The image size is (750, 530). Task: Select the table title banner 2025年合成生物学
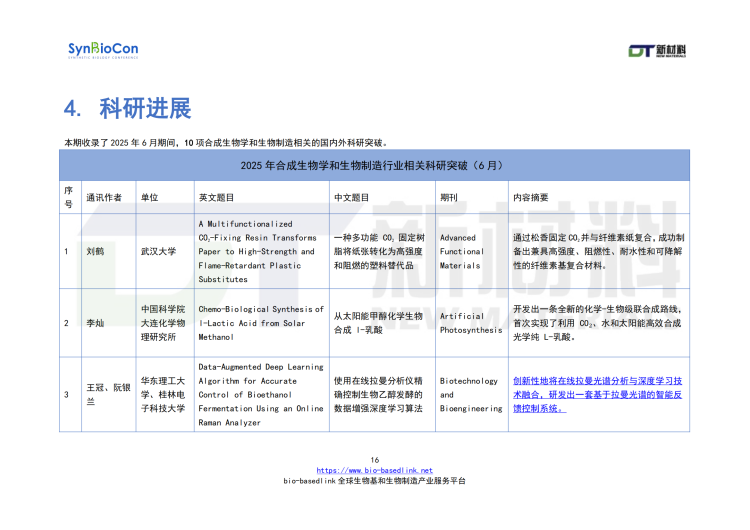(374, 164)
